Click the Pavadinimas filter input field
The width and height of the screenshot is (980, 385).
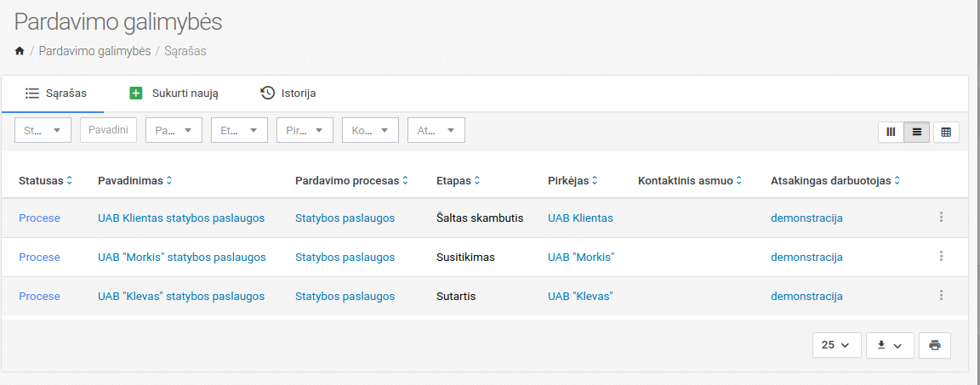point(108,130)
